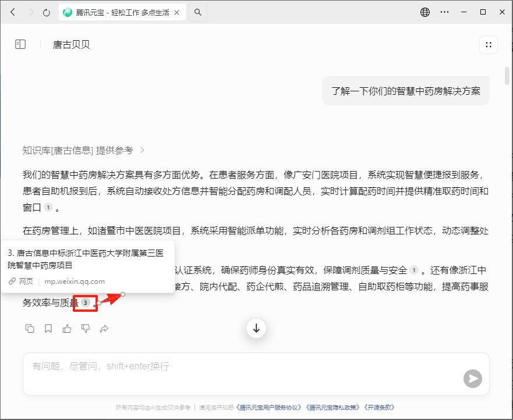Open 开源条款 link
Image resolution: width=513 pixels, height=420 pixels.
pos(380,407)
